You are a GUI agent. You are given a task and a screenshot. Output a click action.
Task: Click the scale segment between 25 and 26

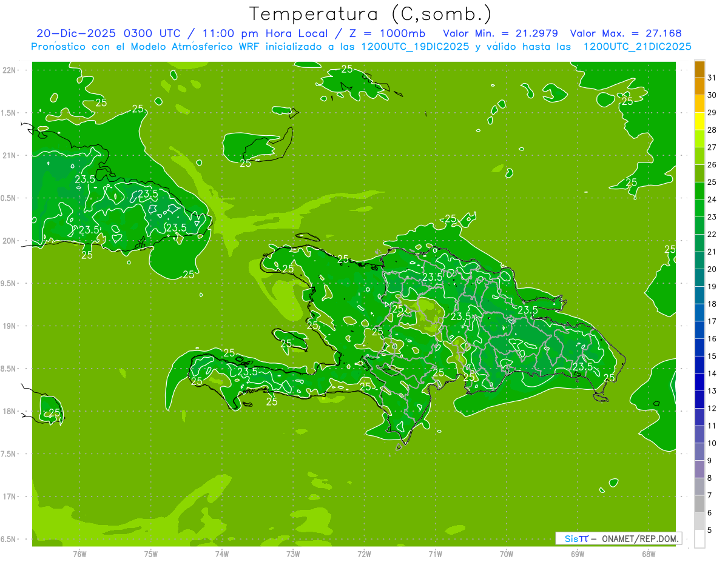tap(699, 173)
